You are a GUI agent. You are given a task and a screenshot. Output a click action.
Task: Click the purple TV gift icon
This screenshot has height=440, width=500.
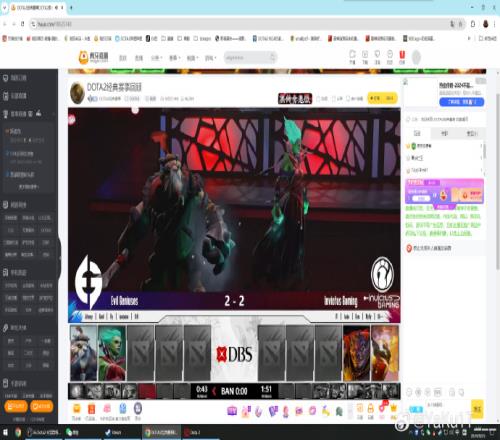coord(232,411)
